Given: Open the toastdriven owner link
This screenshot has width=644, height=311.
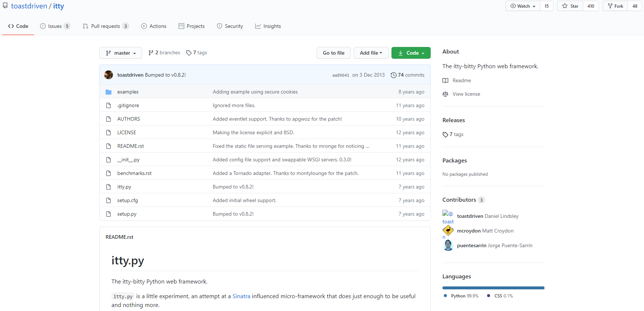Looking at the screenshot, I should (29, 6).
